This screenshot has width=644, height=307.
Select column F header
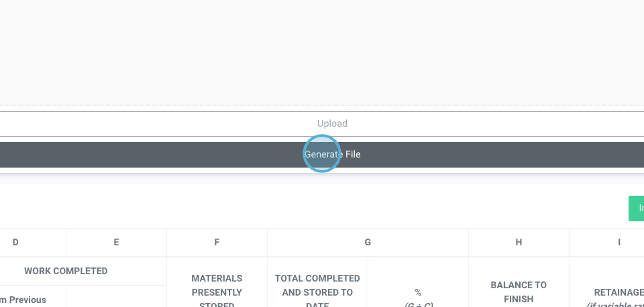[x=217, y=242]
